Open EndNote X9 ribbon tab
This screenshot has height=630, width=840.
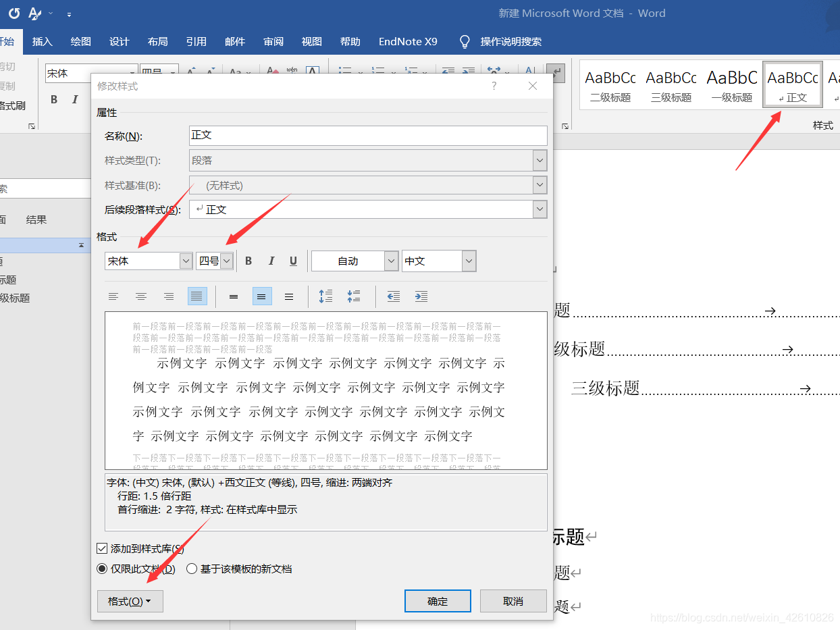point(408,42)
